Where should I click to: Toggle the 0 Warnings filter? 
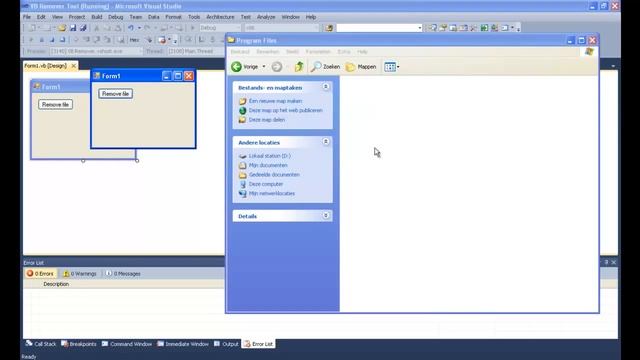[80, 273]
